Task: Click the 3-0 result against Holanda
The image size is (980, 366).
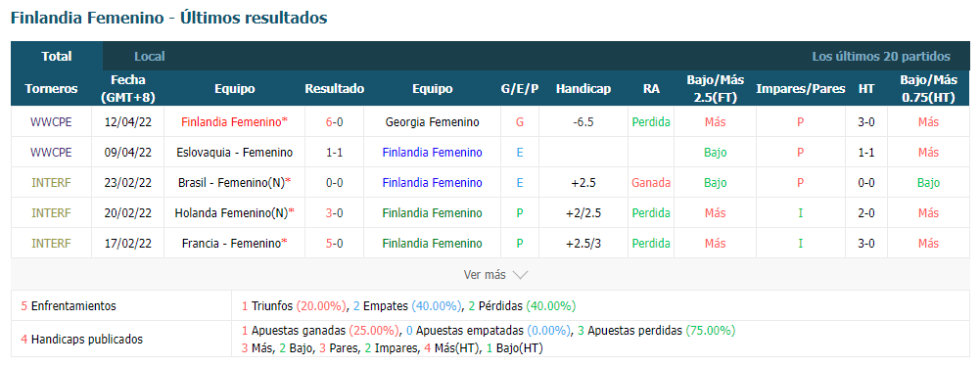Action: (x=334, y=213)
